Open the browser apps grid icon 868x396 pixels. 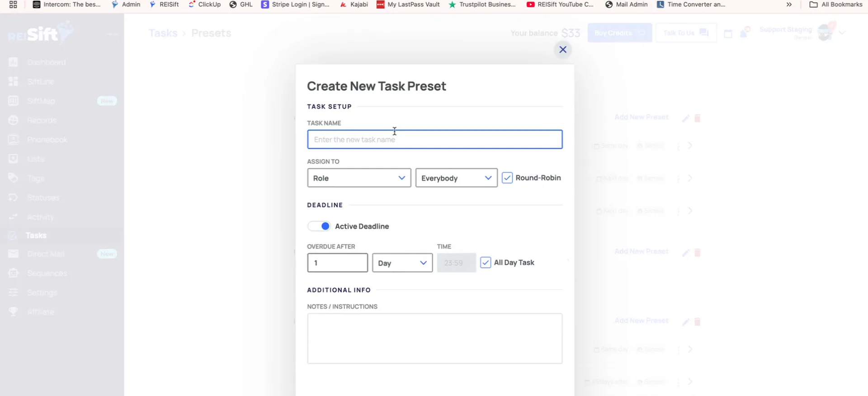[x=13, y=5]
